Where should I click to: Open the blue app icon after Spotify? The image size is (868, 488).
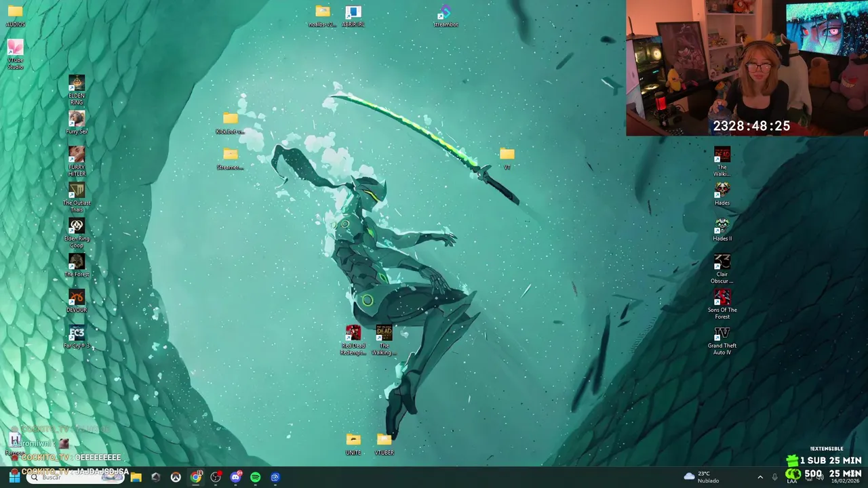(275, 477)
